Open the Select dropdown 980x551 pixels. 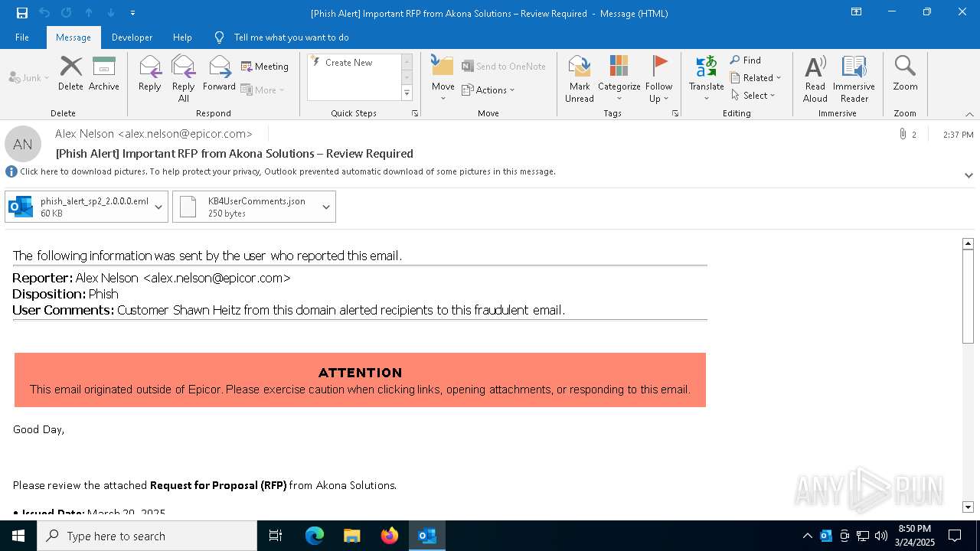pyautogui.click(x=753, y=96)
